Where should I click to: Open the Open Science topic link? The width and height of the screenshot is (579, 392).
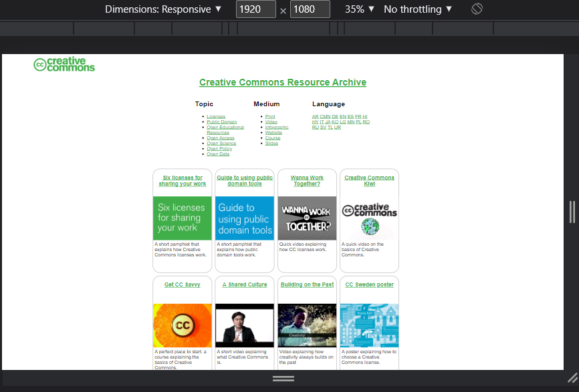221,143
